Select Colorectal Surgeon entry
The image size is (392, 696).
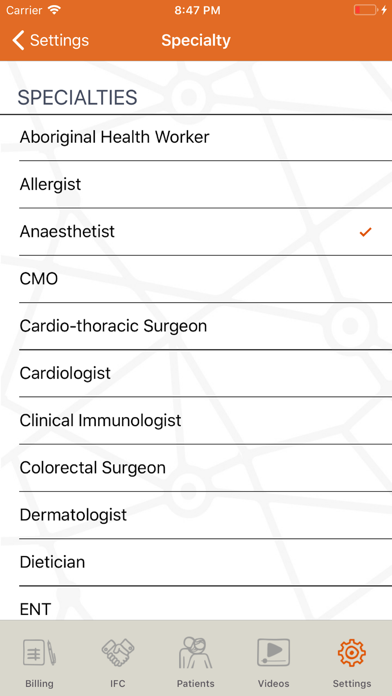click(x=196, y=468)
